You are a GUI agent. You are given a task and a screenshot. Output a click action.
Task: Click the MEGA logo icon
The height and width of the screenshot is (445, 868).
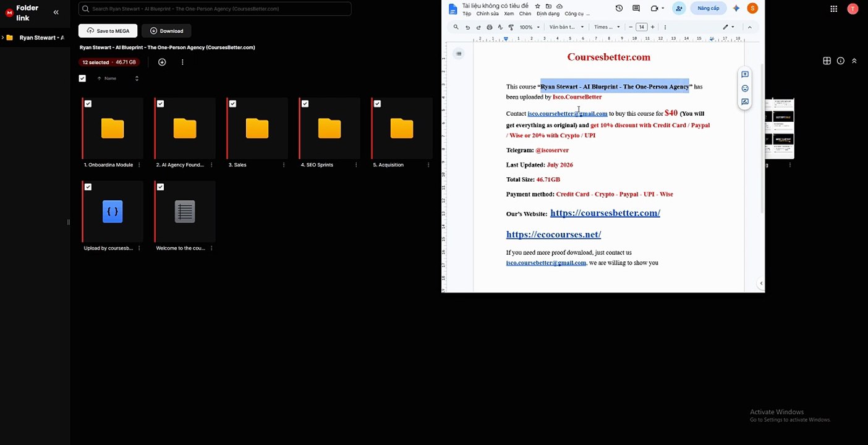tap(9, 13)
